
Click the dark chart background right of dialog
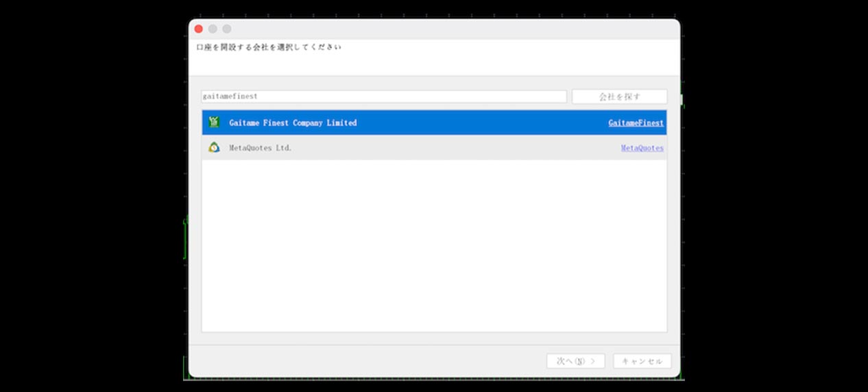click(775, 206)
